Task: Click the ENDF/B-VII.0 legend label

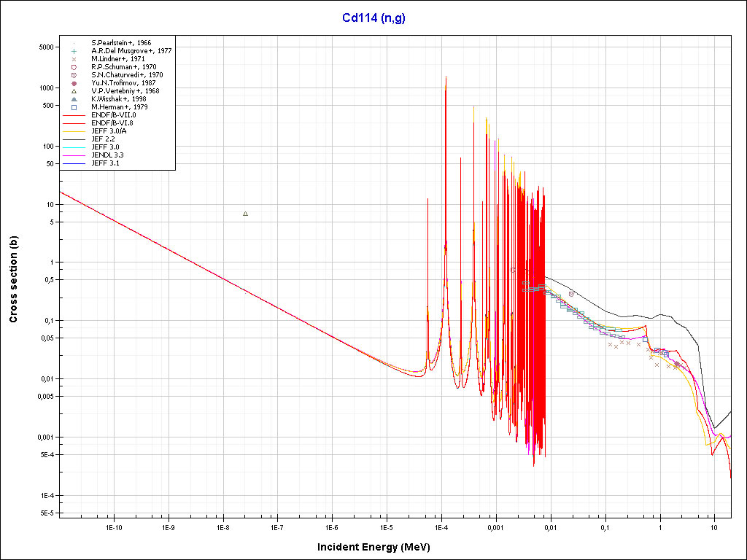Action: point(113,115)
